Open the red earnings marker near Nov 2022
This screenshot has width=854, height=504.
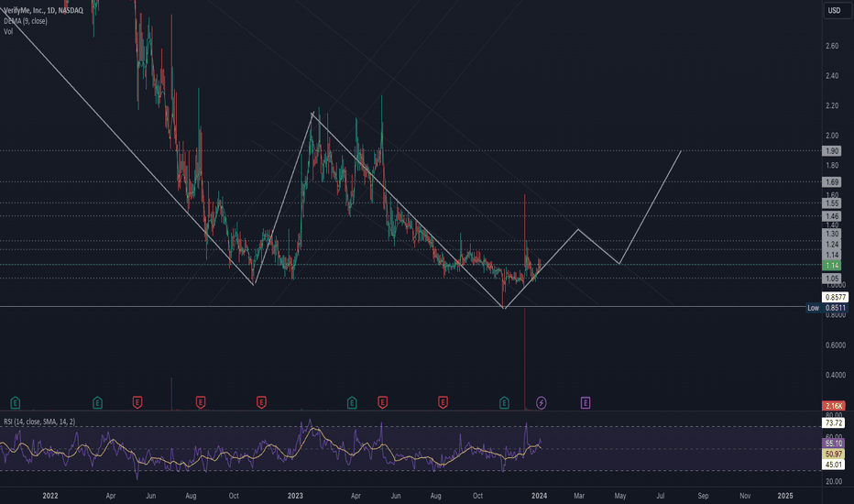(261, 402)
